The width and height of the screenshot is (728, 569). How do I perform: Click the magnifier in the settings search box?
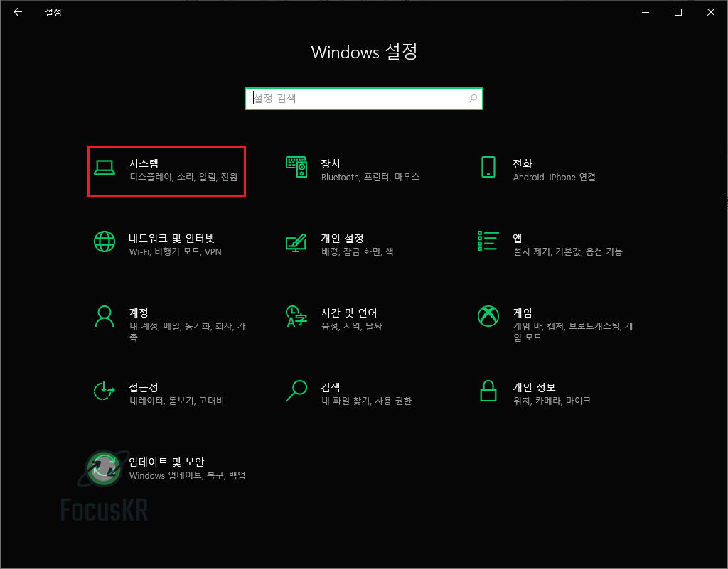click(x=473, y=98)
